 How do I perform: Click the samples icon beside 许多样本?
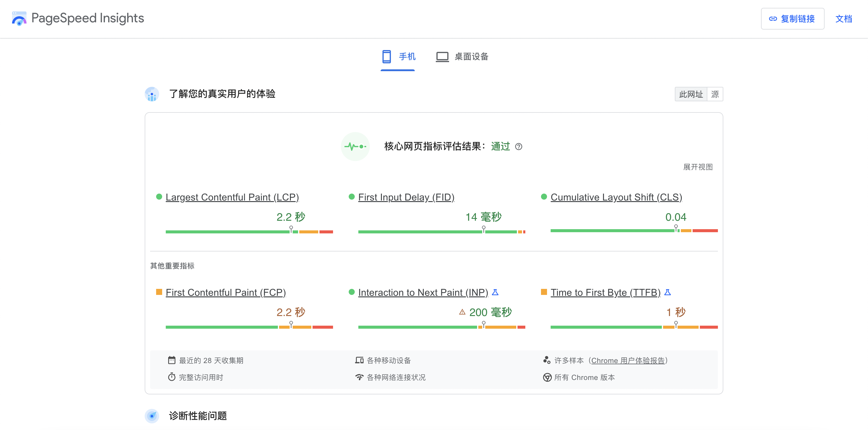point(546,360)
